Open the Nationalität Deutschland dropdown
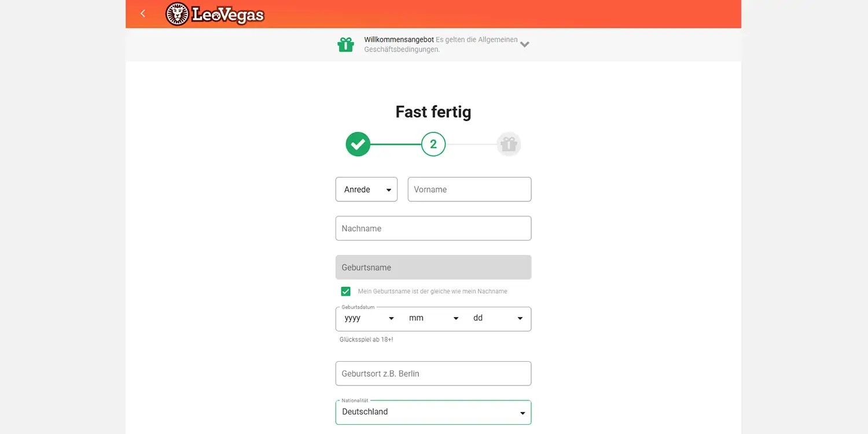This screenshot has height=434, width=868. pyautogui.click(x=433, y=412)
